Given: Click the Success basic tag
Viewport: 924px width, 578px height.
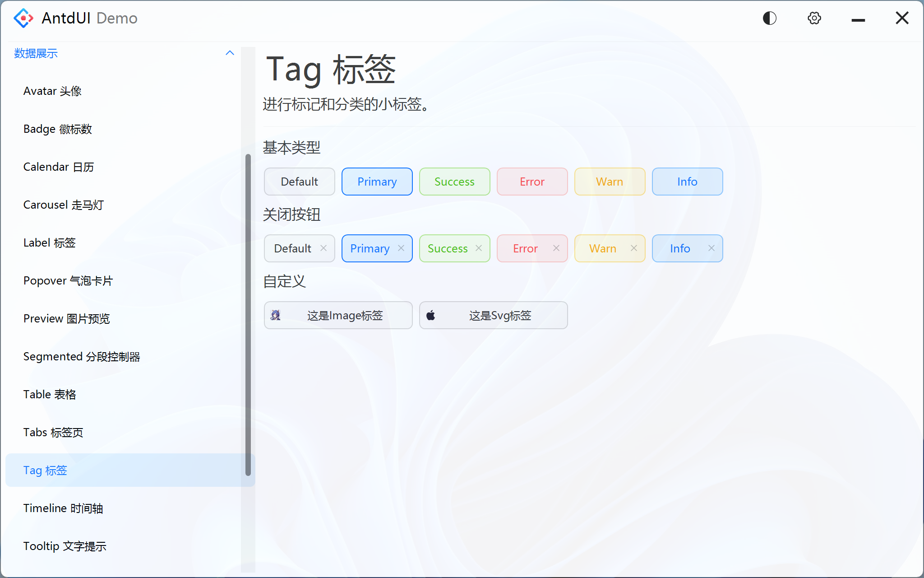Looking at the screenshot, I should click(x=454, y=182).
